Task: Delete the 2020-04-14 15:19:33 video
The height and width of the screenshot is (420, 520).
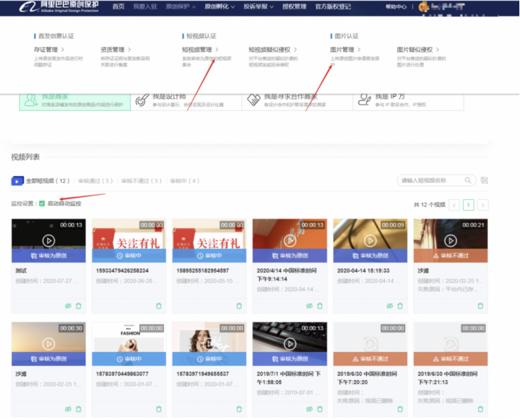Action: [x=400, y=306]
